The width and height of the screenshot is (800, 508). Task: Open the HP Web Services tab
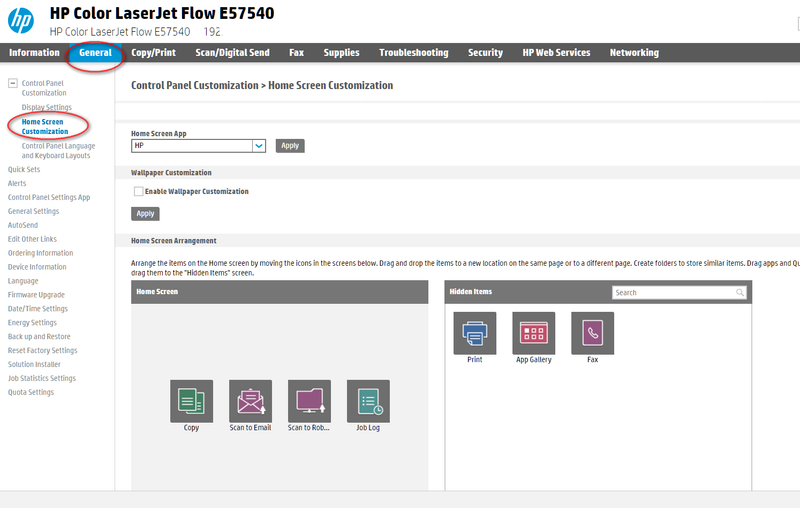[556, 53]
